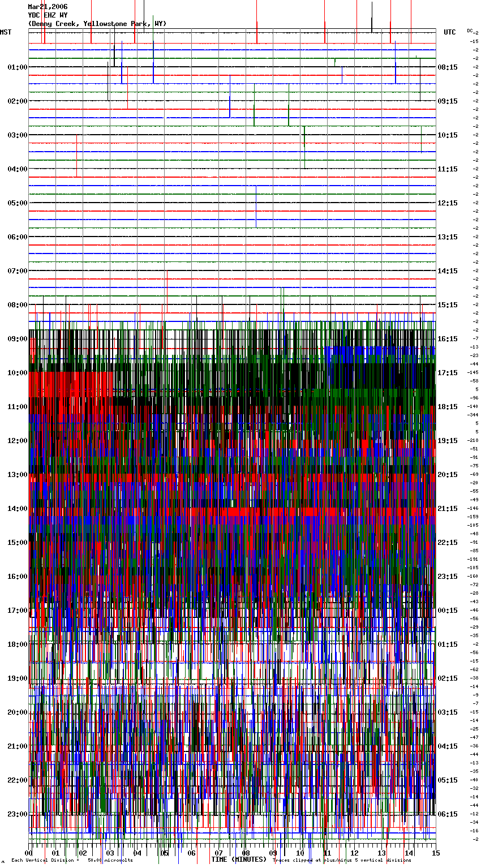Viewport: 481px width, 868px height.
Task: Select the 23:00 MST time label
Action: click(18, 814)
